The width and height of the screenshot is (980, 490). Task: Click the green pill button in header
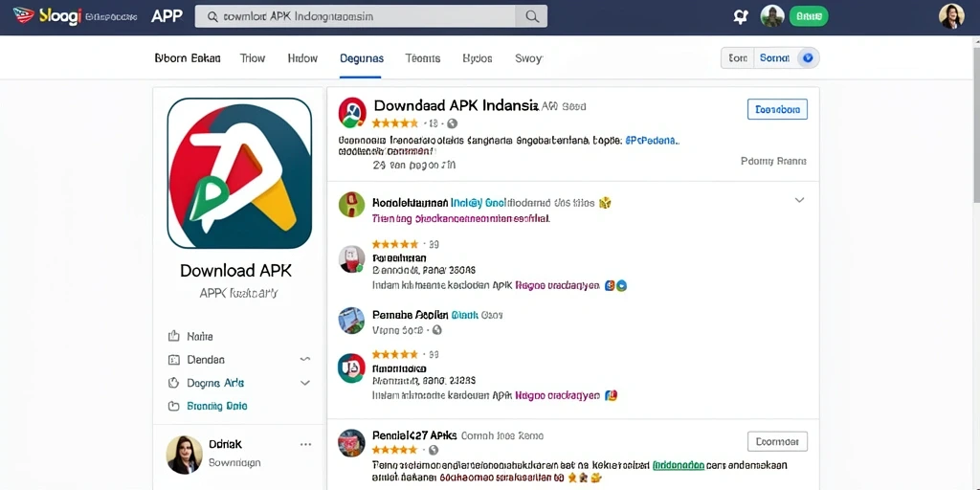click(809, 17)
